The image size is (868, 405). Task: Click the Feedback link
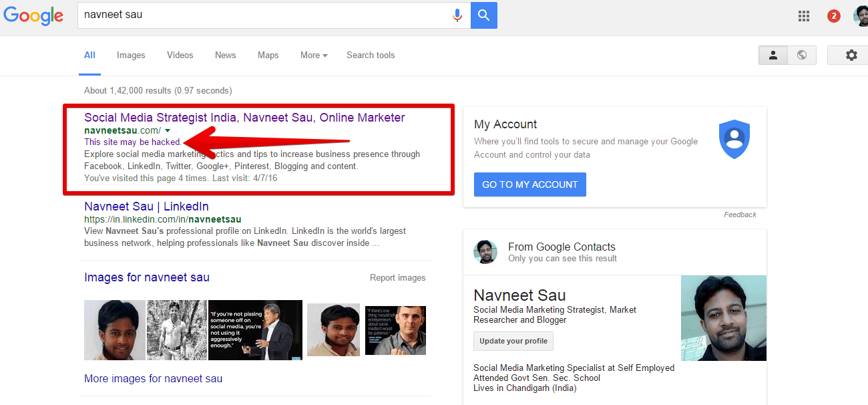click(x=740, y=215)
